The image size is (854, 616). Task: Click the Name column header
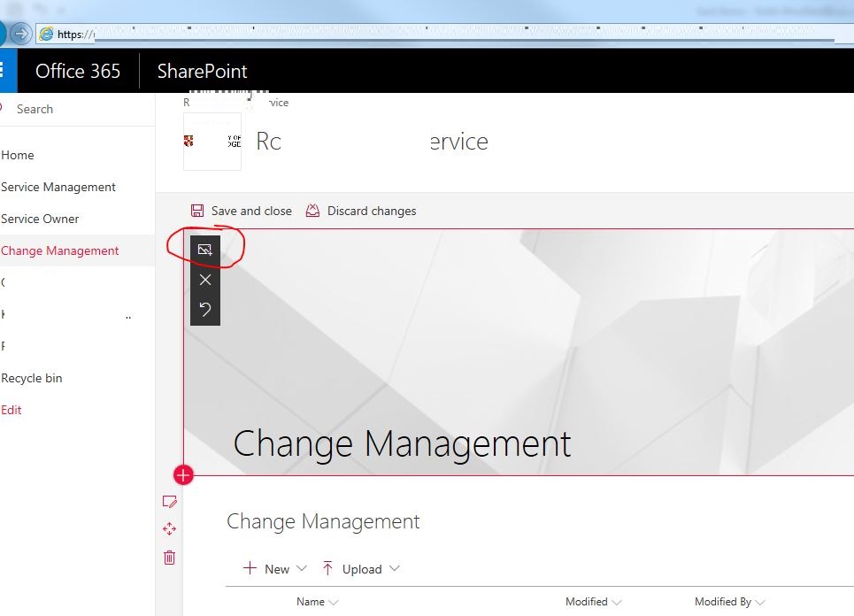(311, 602)
